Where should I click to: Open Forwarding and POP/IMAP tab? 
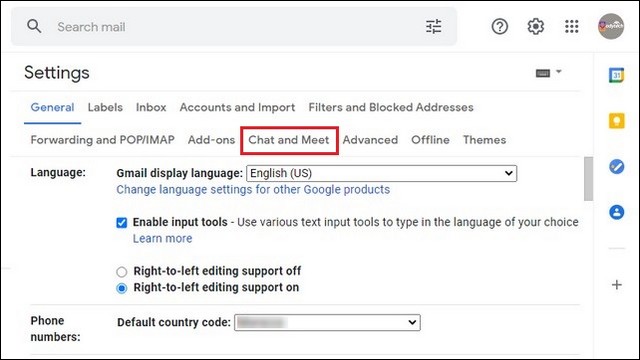[x=102, y=140]
